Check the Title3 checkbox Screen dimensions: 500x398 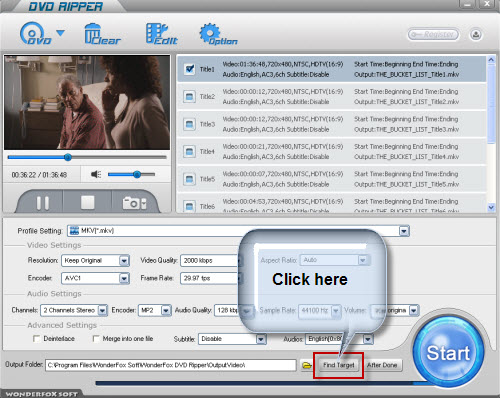coord(189,124)
